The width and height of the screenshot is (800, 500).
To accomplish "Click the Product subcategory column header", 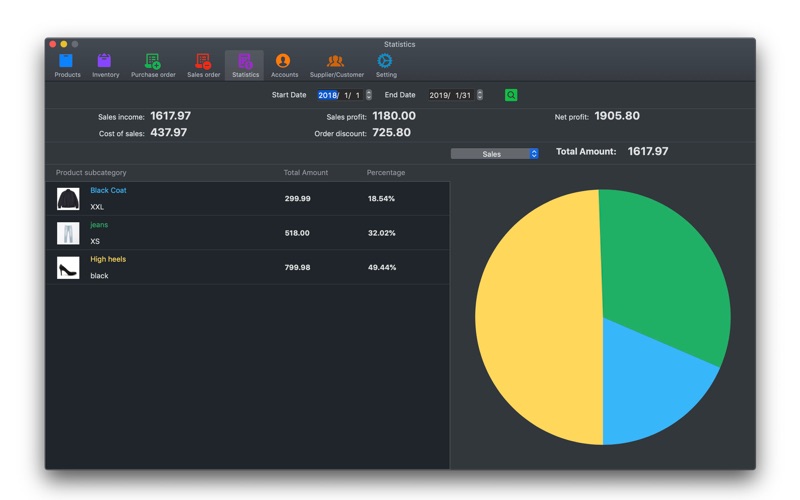I will (91, 172).
